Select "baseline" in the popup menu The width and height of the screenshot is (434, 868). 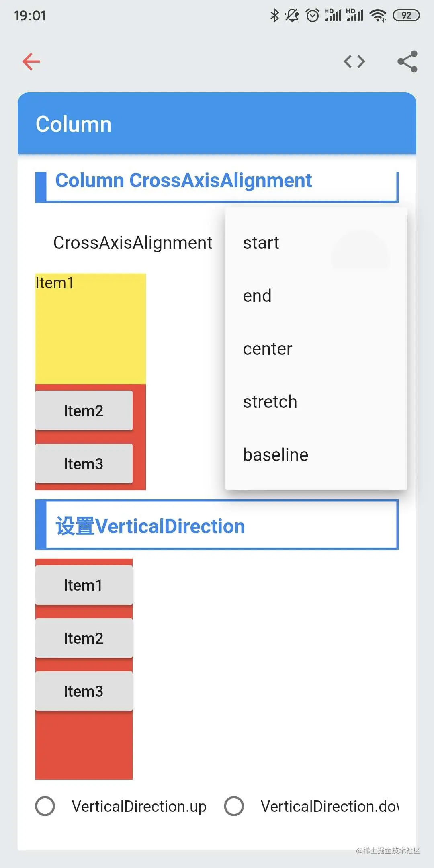(x=276, y=455)
